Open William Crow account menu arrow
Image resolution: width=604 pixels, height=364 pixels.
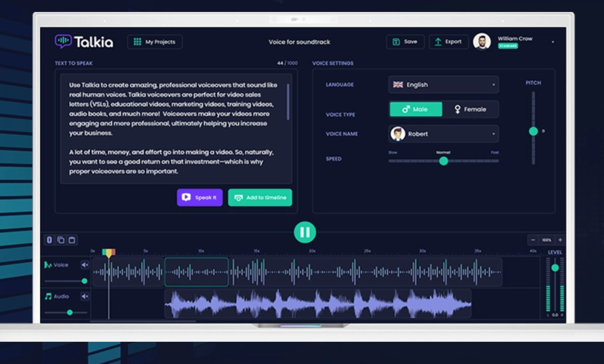[553, 42]
